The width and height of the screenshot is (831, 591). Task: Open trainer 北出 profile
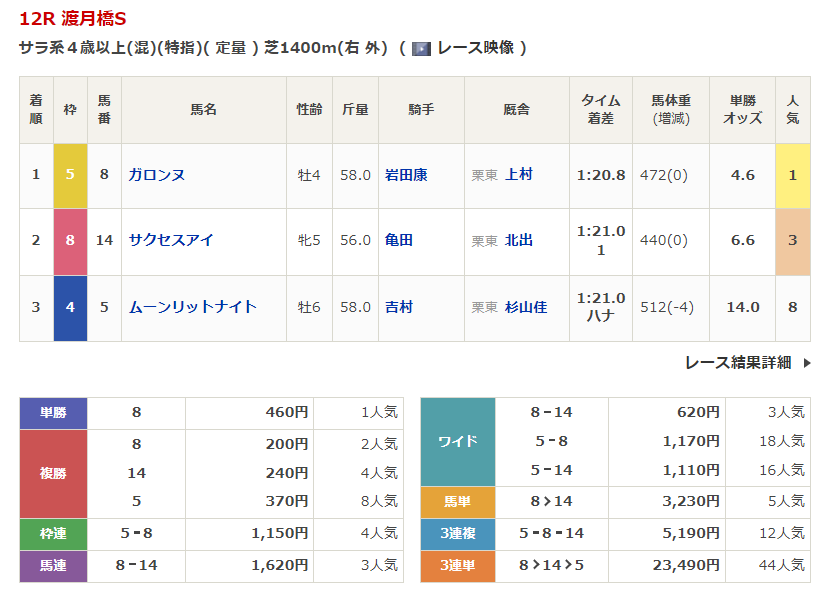tap(519, 240)
